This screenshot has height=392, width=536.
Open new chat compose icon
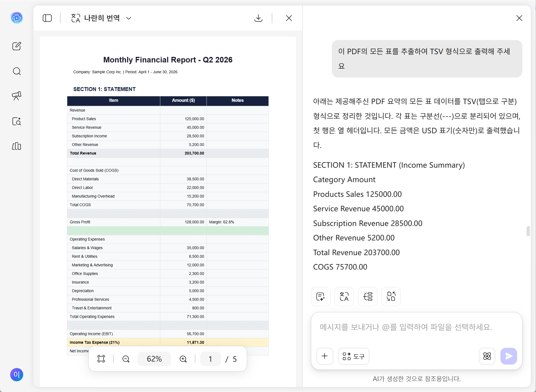(17, 46)
